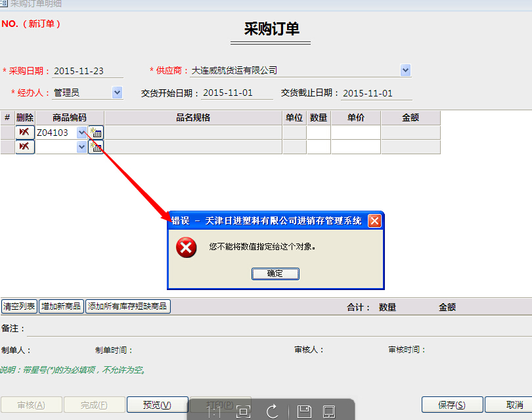532x420 pixels.
Task: Click 添加所有库存短缺商品 button
Action: point(128,306)
